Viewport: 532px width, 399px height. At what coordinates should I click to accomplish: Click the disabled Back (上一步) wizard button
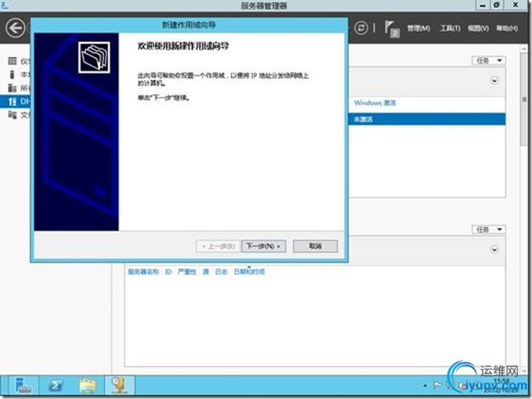(x=218, y=246)
